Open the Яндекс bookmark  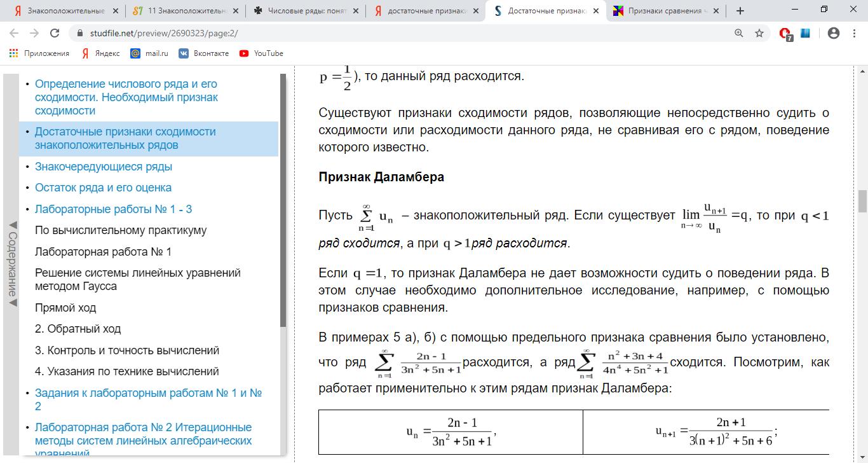point(100,53)
